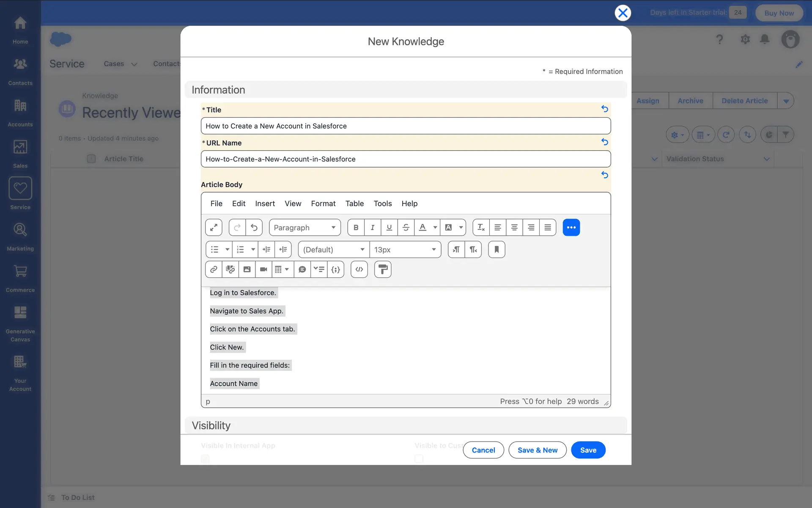
Task: Open the Insert menu in the editor
Action: [265, 204]
